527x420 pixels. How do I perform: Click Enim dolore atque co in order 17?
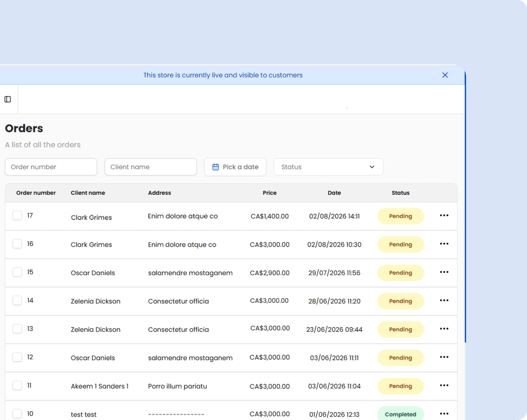(x=183, y=216)
